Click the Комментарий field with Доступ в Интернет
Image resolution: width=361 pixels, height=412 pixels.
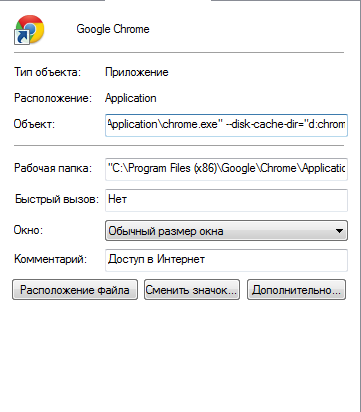coord(226,260)
